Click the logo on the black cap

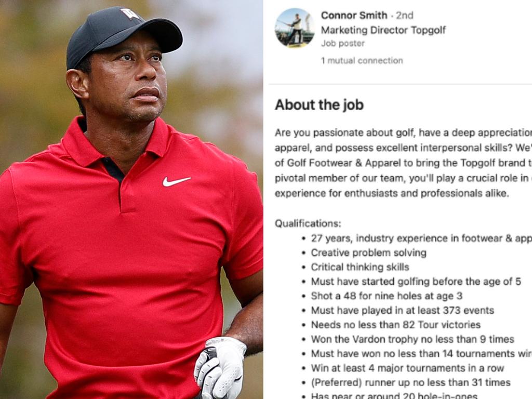[x=129, y=14]
